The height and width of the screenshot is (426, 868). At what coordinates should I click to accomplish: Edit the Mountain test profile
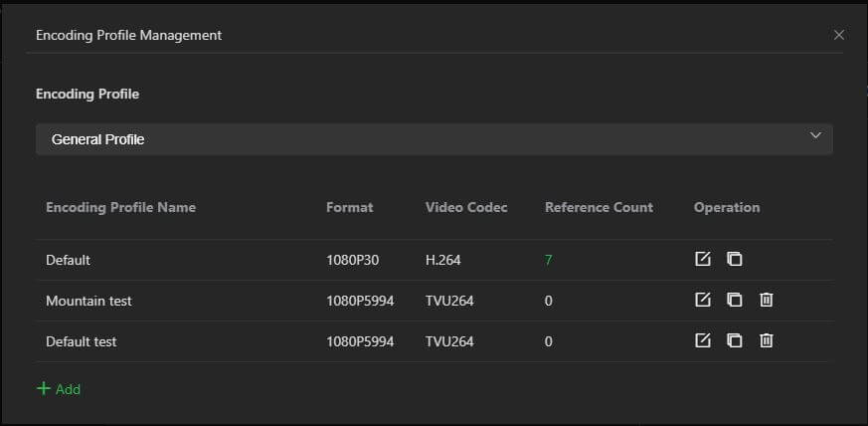pos(703,301)
